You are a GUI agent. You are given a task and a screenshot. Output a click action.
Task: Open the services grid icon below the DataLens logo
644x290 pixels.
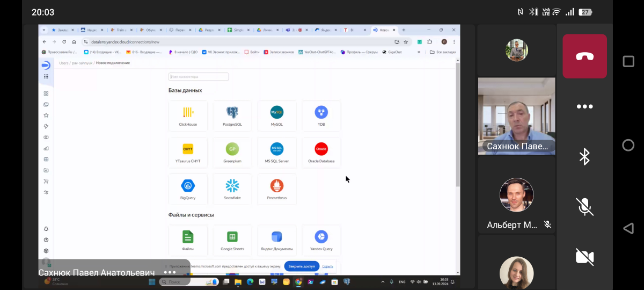pyautogui.click(x=46, y=77)
